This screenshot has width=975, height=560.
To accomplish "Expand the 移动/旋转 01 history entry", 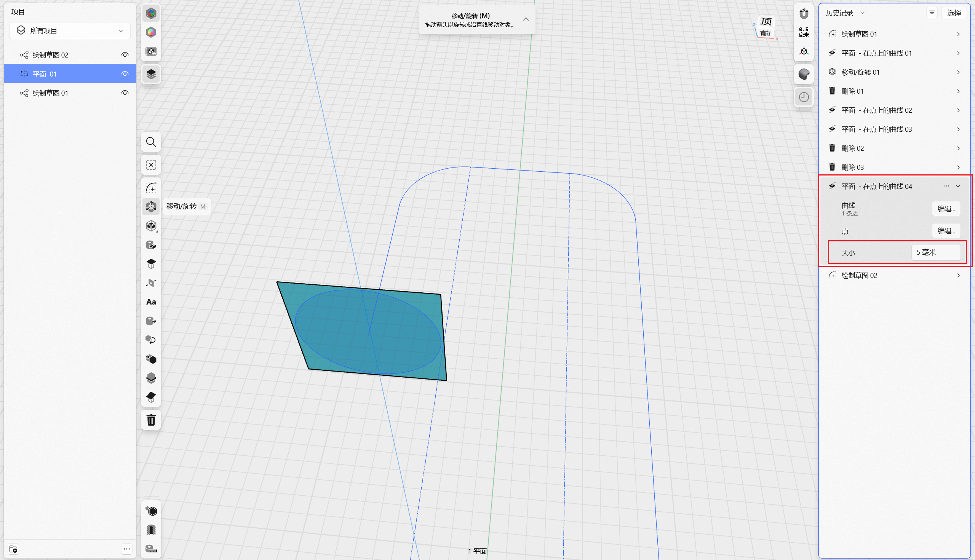I will coord(958,72).
